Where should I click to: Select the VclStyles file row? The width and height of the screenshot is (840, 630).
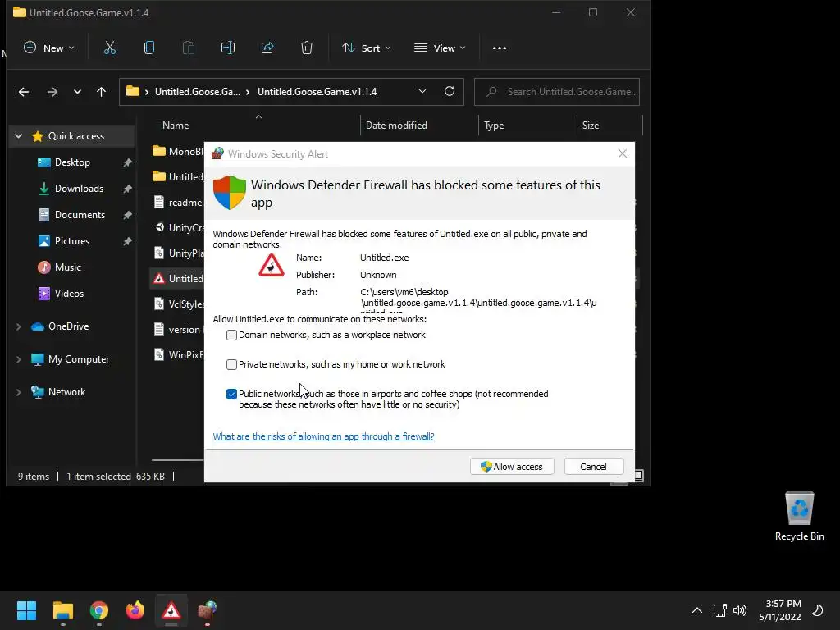click(177, 304)
